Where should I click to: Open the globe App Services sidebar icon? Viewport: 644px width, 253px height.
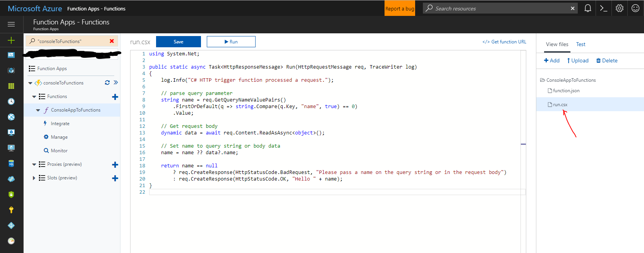tap(11, 117)
